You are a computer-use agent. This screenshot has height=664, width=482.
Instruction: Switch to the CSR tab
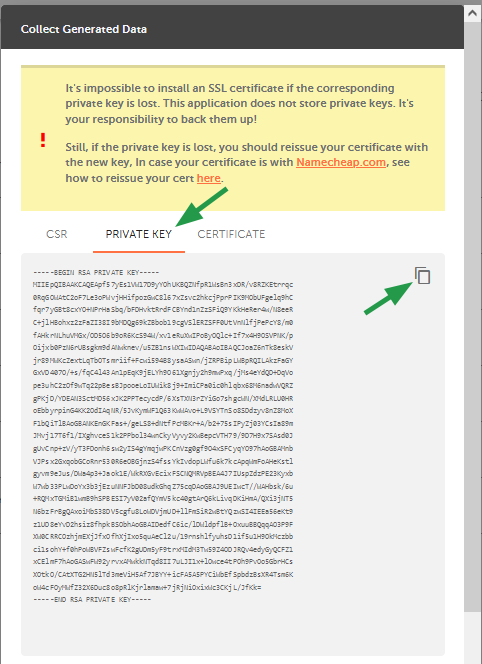tap(56, 234)
